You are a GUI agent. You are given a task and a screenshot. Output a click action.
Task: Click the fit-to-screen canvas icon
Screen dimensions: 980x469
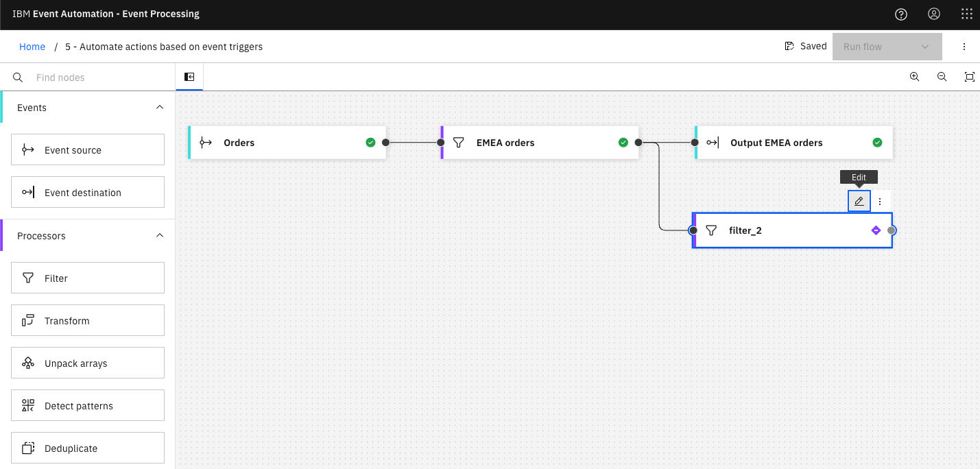(x=969, y=77)
